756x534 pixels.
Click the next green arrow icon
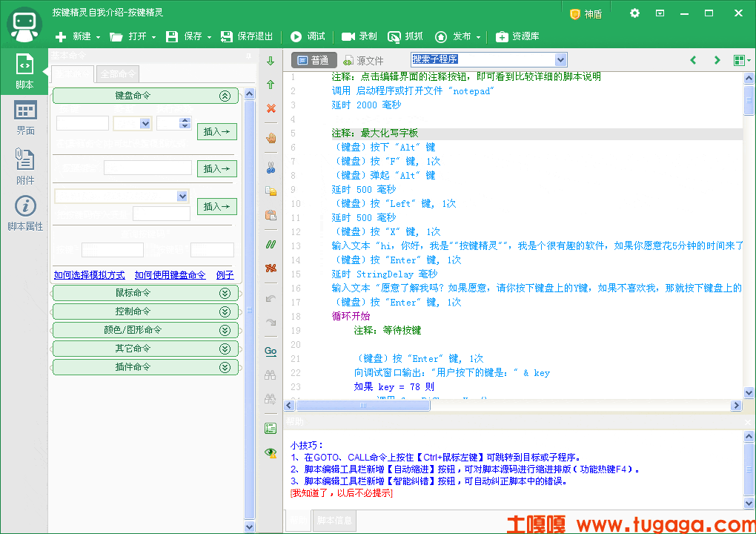pos(717,60)
